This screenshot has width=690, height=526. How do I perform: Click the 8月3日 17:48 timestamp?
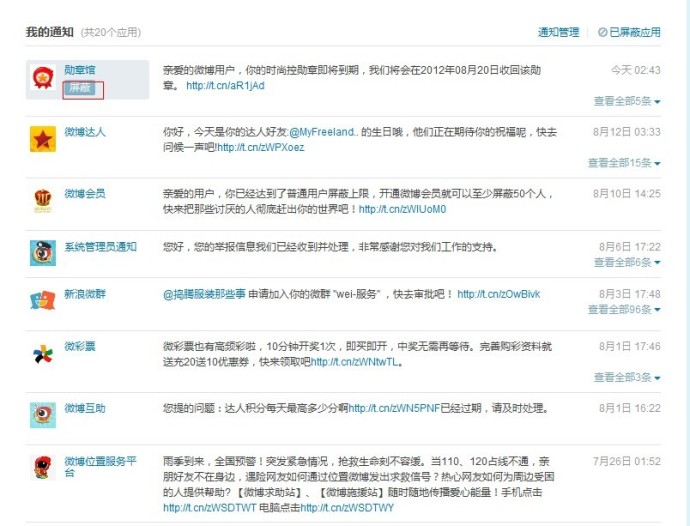[x=630, y=294]
